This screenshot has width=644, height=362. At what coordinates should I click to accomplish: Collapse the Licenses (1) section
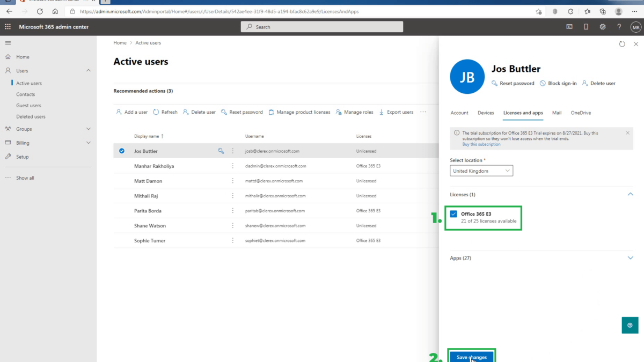pyautogui.click(x=631, y=195)
